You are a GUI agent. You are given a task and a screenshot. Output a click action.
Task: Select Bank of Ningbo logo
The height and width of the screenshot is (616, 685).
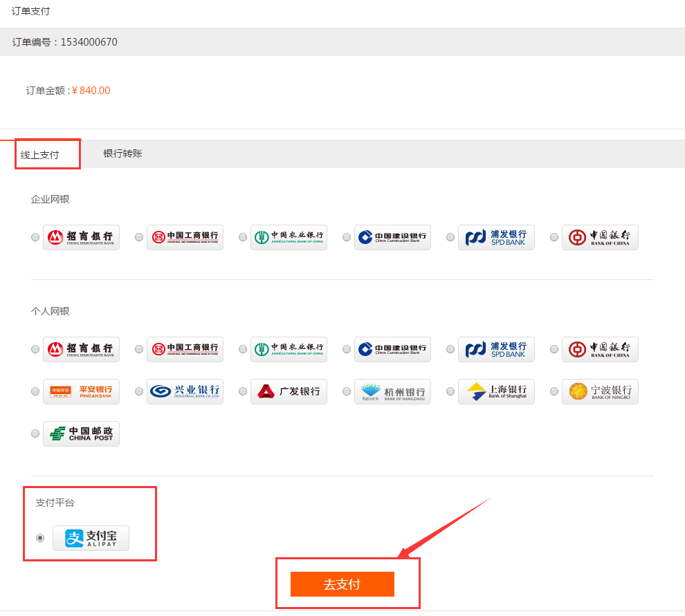coord(600,391)
